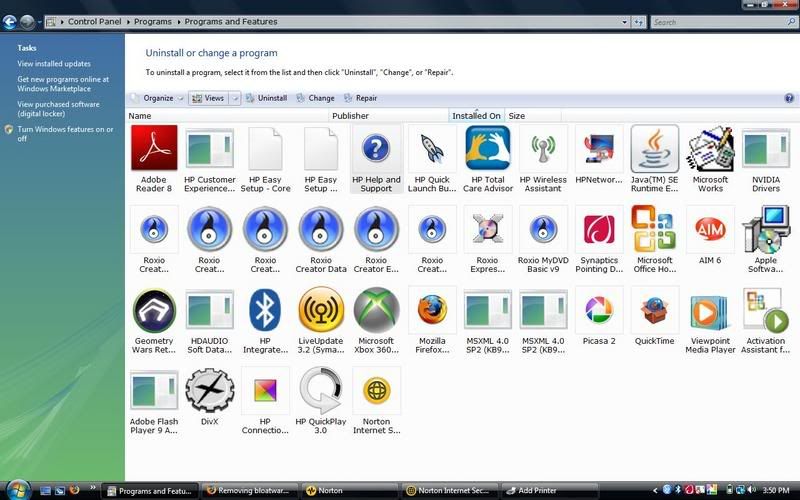This screenshot has width=800, height=500.
Task: Sort by the Publisher column header
Action: coord(389,116)
